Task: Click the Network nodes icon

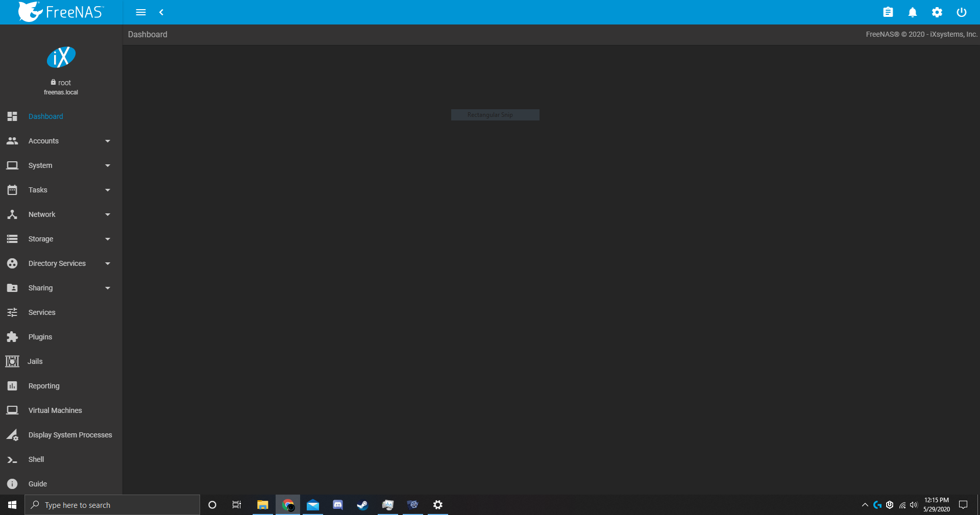Action: [x=12, y=214]
